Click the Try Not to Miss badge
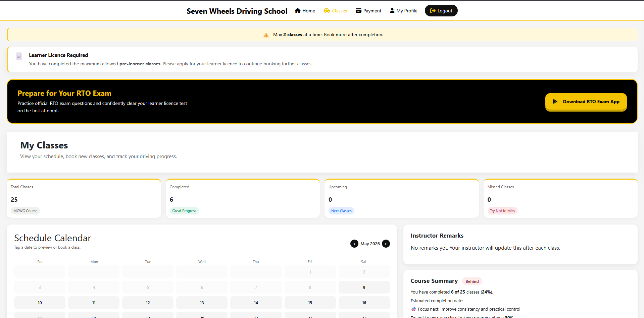 click(502, 211)
